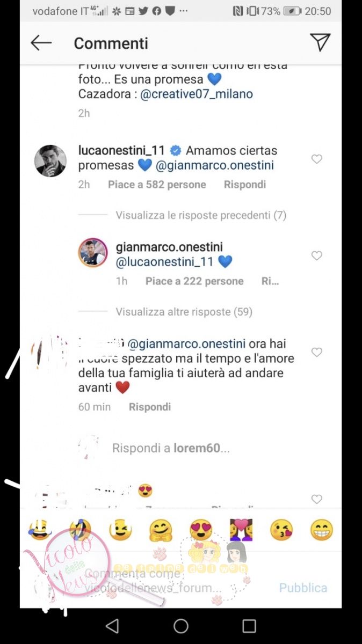Screen dimensions: 362x644
Task: Insert the kissing face emoji
Action: (x=281, y=530)
